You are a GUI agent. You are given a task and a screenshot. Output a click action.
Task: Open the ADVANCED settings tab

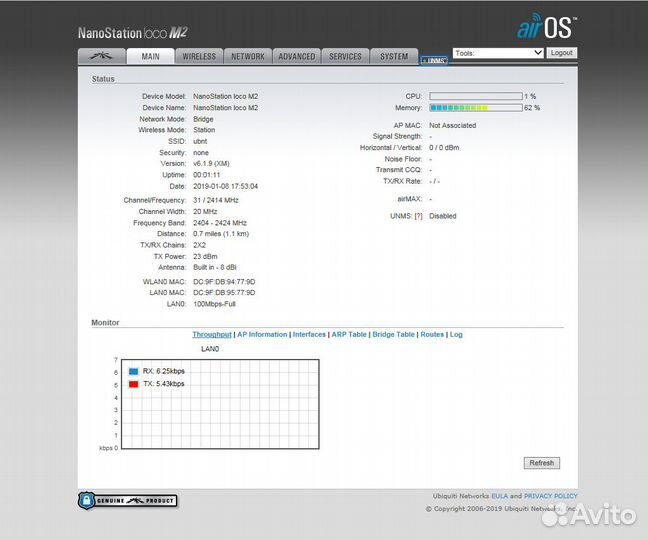click(296, 56)
